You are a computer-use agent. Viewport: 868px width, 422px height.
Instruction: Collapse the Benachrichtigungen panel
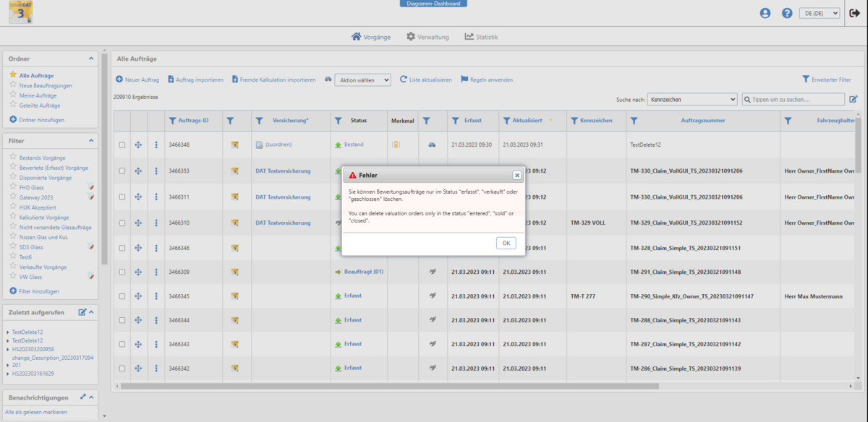coord(92,397)
